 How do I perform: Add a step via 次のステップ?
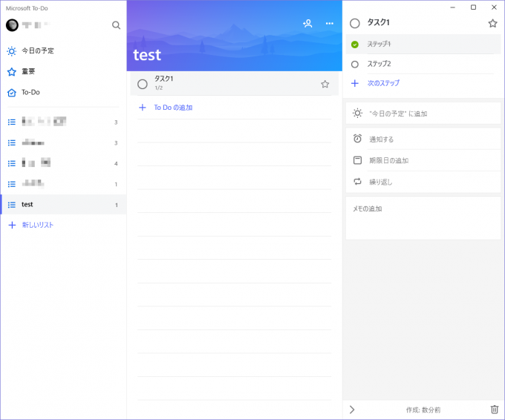383,83
